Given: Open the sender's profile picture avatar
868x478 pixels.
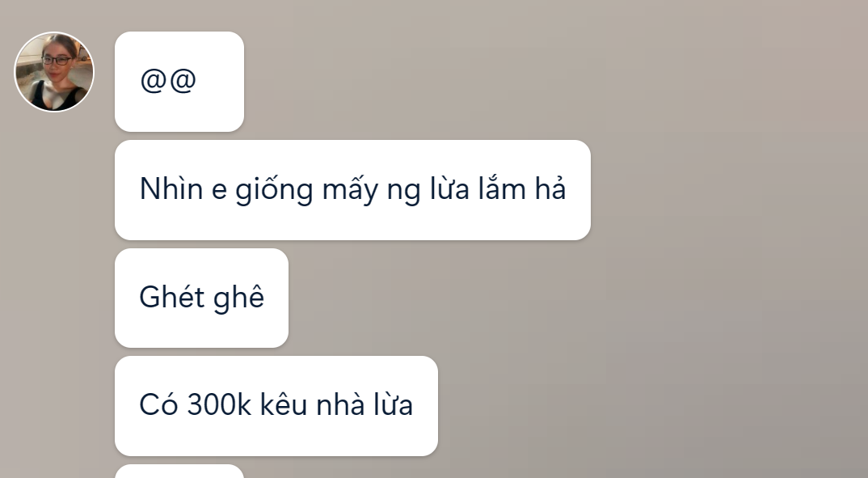Looking at the screenshot, I should pyautogui.click(x=54, y=72).
